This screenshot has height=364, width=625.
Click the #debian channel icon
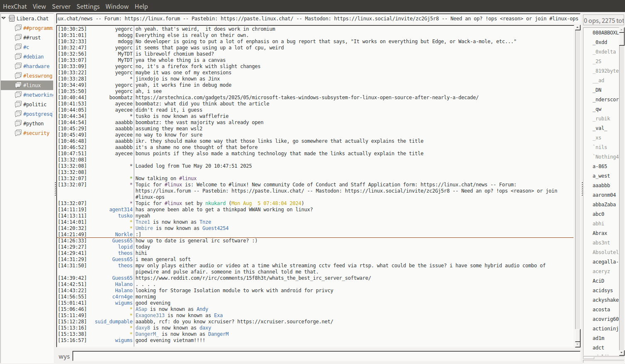click(18, 56)
